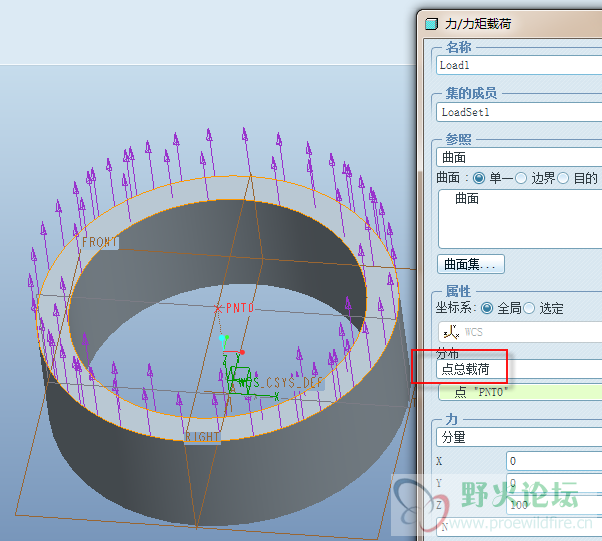602x541 pixels.
Task: Choose the 目的 surface radio option
Action: 563,178
